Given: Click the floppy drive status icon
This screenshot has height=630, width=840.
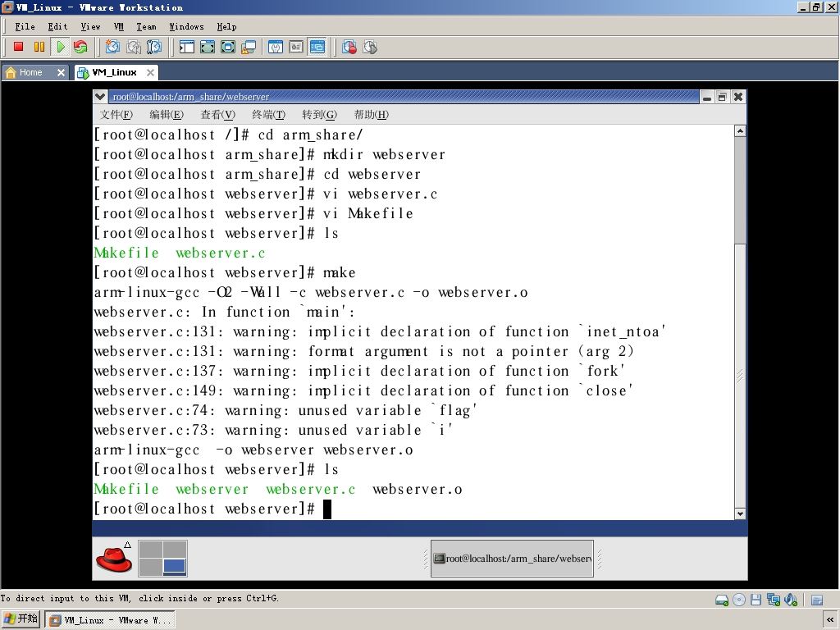Looking at the screenshot, I should [756, 600].
